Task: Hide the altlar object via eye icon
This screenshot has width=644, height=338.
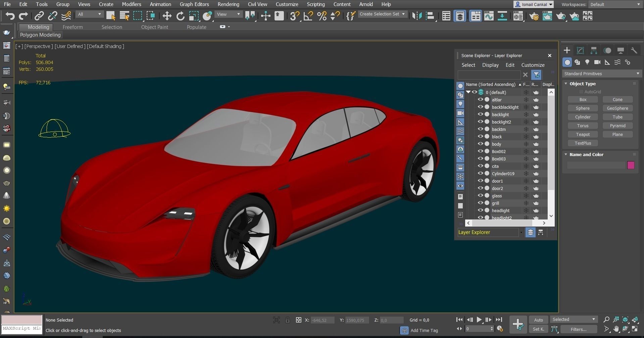Action: click(x=480, y=100)
